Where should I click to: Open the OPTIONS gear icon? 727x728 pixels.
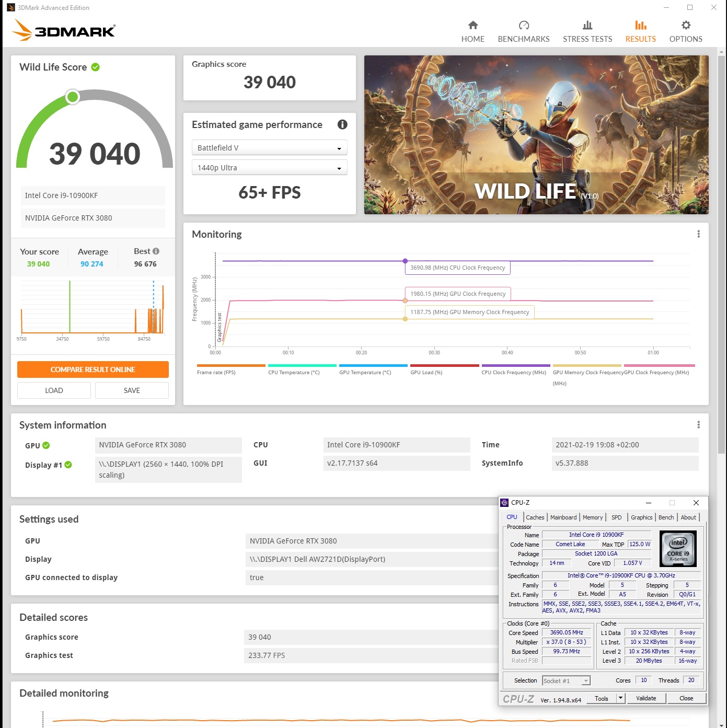click(x=686, y=25)
